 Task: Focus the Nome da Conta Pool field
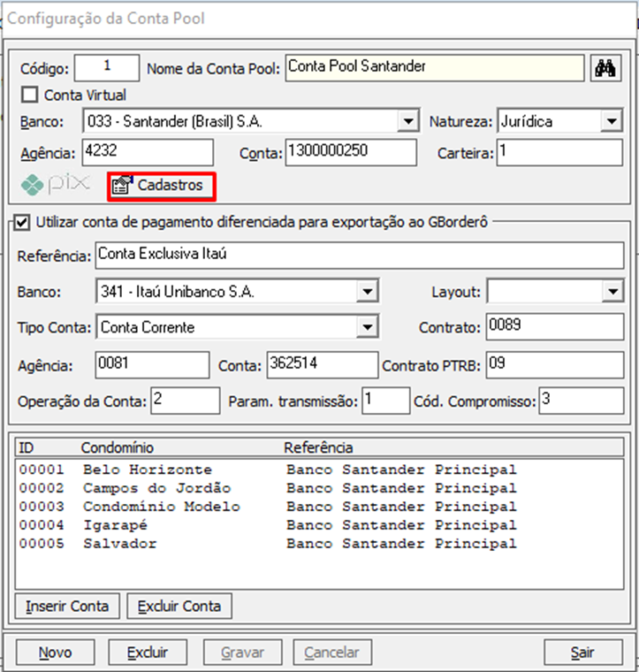click(x=435, y=68)
